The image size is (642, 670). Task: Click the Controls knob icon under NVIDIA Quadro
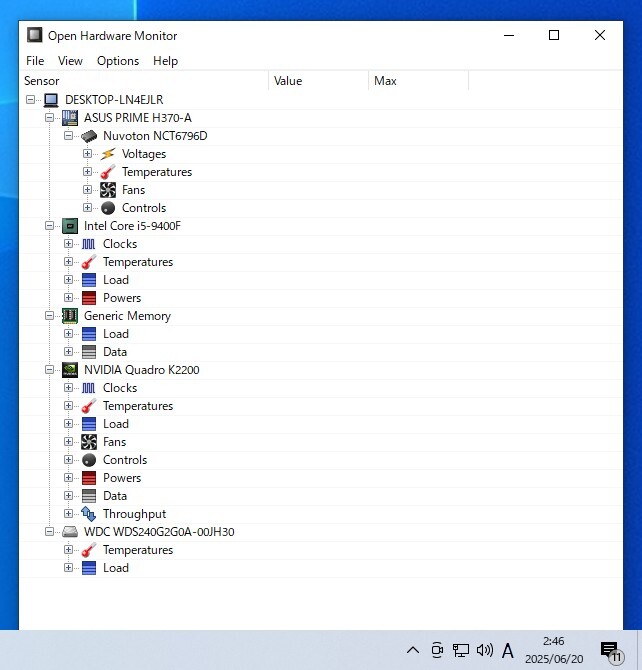click(89, 460)
